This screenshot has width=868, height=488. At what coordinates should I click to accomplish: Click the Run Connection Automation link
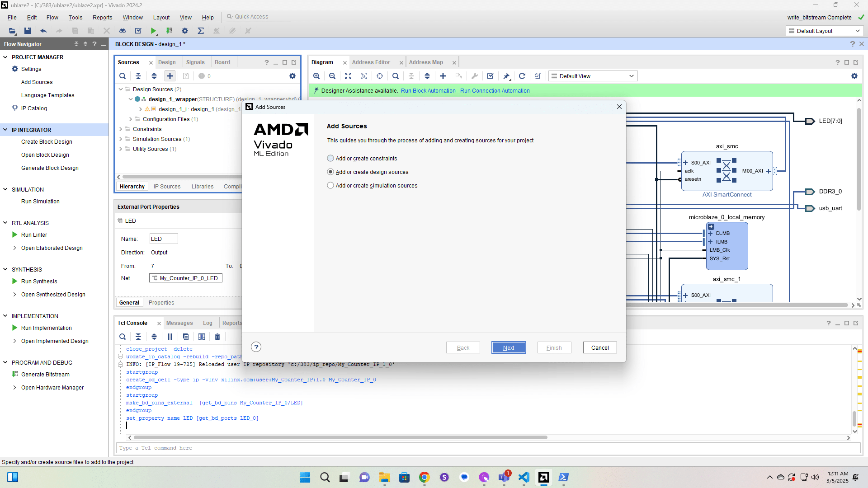coord(495,91)
